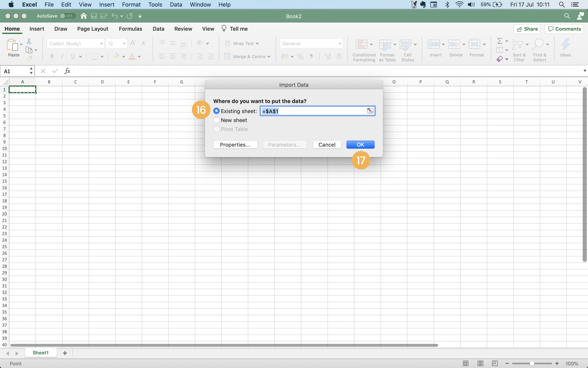Click the zoom out minus button

(x=507, y=363)
